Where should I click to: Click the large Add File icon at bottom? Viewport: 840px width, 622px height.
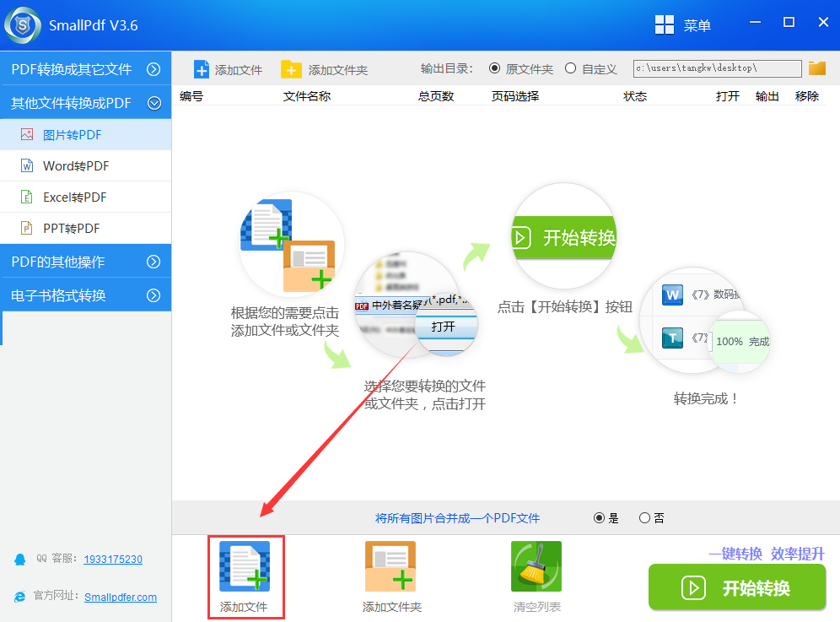point(245,566)
